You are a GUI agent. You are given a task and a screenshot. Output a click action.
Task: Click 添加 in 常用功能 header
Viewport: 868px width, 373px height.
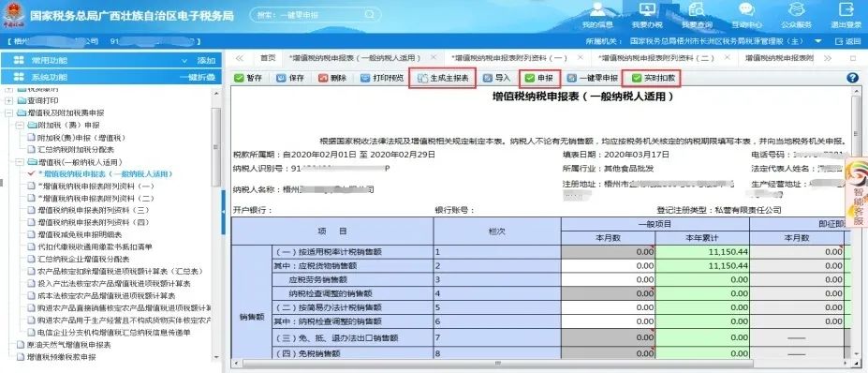coord(206,60)
